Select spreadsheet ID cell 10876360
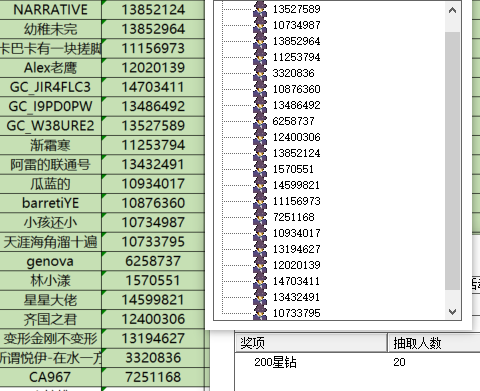The height and width of the screenshot is (391, 480). [153, 203]
